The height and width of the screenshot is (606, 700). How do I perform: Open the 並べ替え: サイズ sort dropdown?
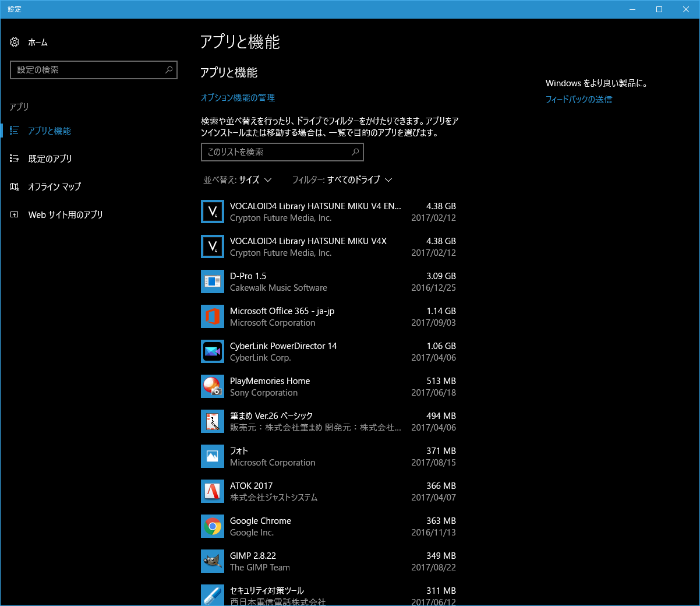point(238,180)
